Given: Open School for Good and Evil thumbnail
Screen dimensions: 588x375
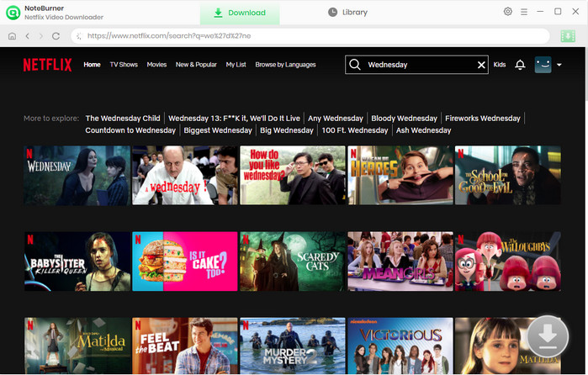Looking at the screenshot, I should tap(508, 176).
